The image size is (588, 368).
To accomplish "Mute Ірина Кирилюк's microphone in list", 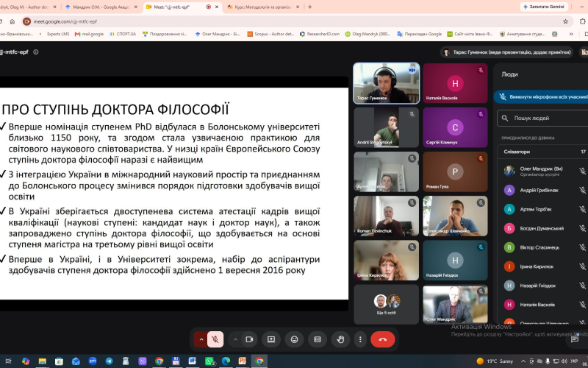I will pyautogui.click(x=582, y=266).
